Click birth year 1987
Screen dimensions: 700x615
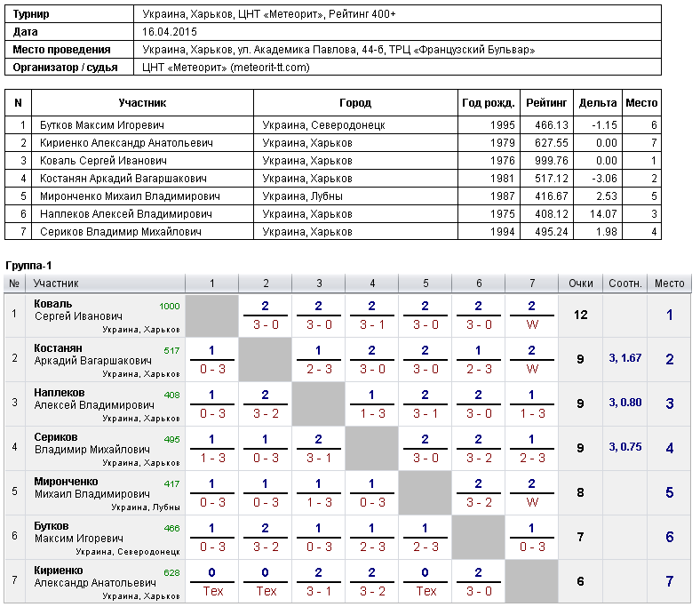click(x=503, y=196)
